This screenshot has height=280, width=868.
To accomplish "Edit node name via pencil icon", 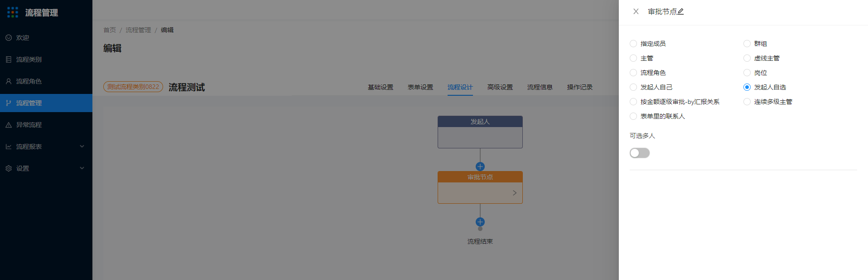I will tap(680, 12).
